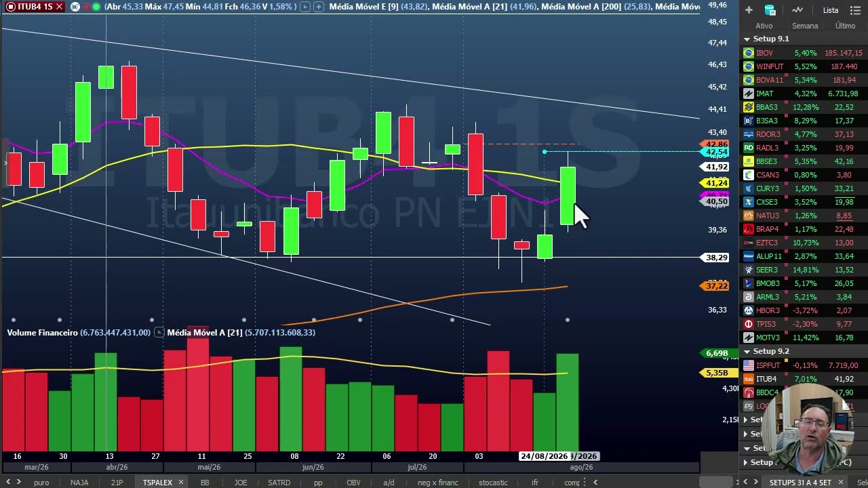
Task: Click the BMOB3 asset icon
Action: click(x=749, y=283)
